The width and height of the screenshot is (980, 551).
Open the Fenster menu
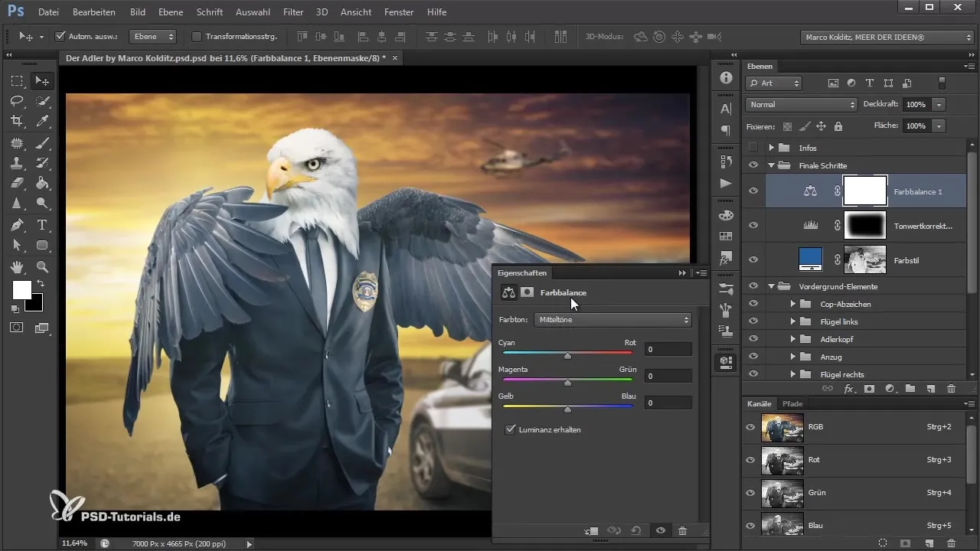coord(400,12)
